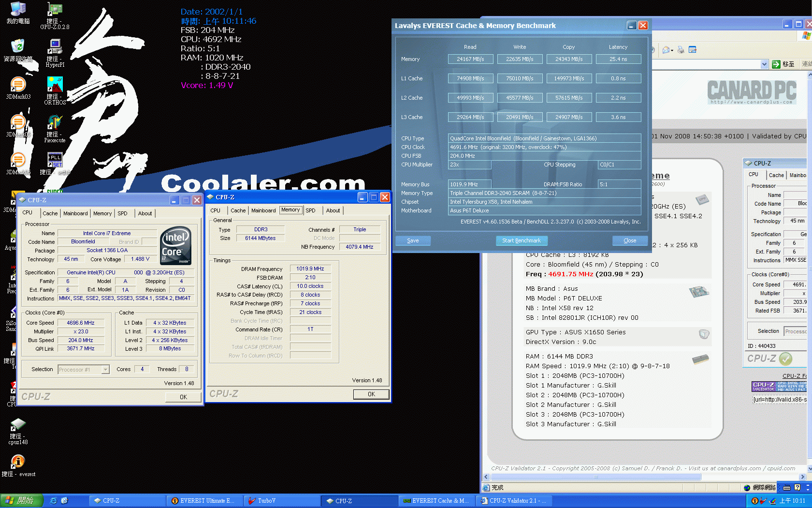Click the language bar help icon

[x=797, y=488]
